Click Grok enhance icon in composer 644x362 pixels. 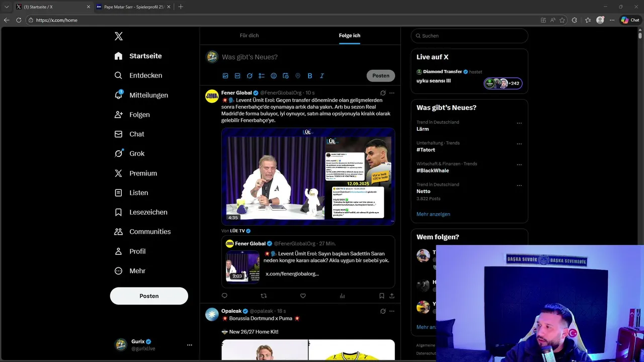pyautogui.click(x=250, y=76)
